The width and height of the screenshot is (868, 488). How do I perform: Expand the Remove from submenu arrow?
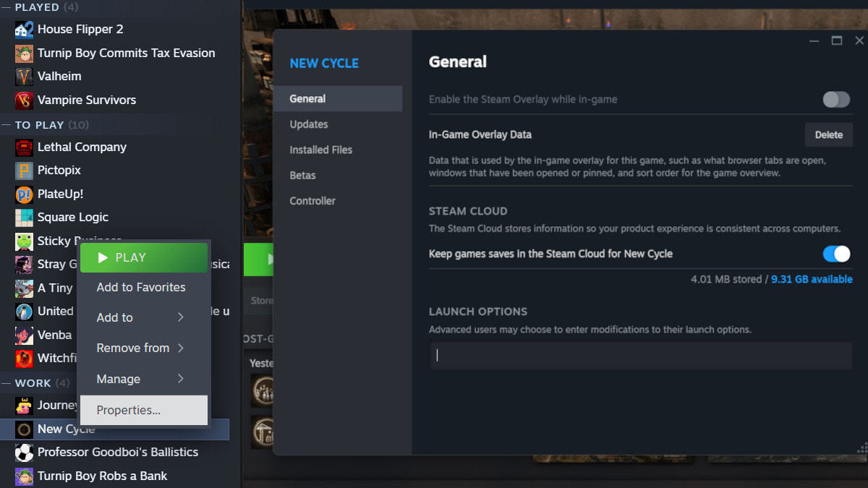(x=181, y=348)
